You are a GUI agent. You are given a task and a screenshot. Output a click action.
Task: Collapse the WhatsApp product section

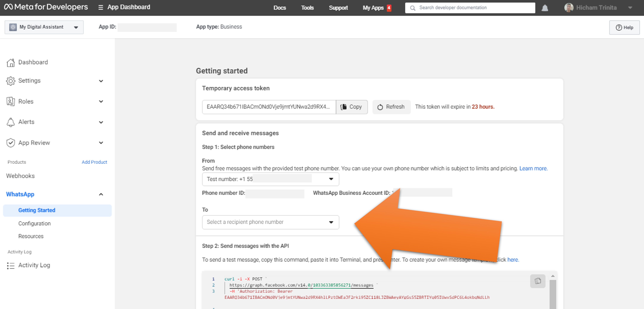[x=101, y=194]
